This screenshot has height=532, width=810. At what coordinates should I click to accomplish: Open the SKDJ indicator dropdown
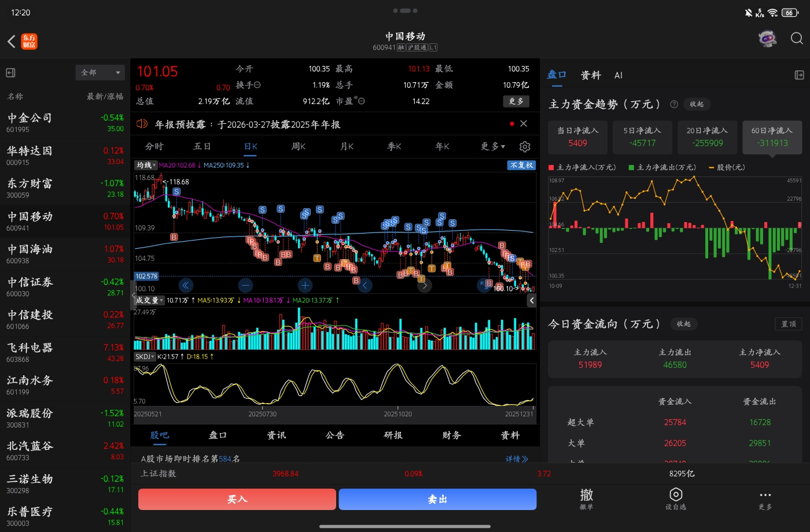145,357
